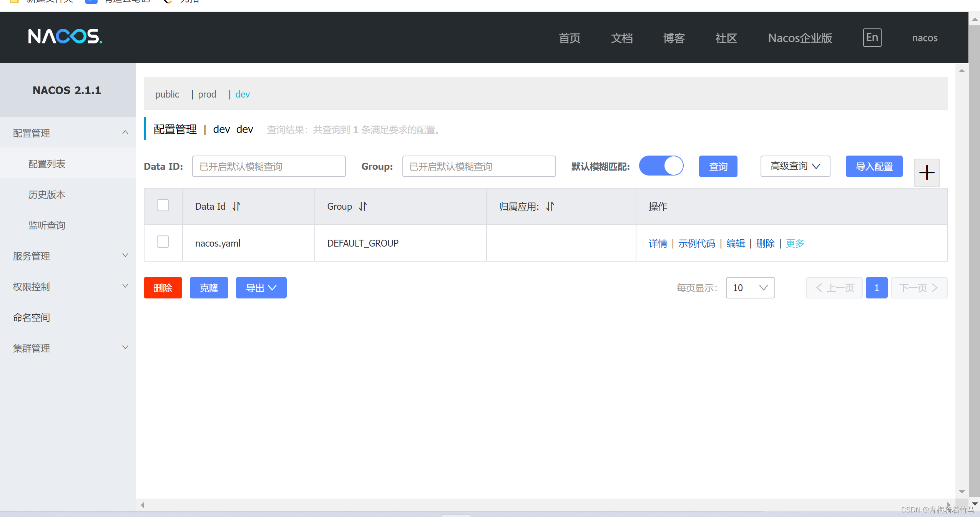
Task: Click the 克隆 button
Action: pos(209,288)
